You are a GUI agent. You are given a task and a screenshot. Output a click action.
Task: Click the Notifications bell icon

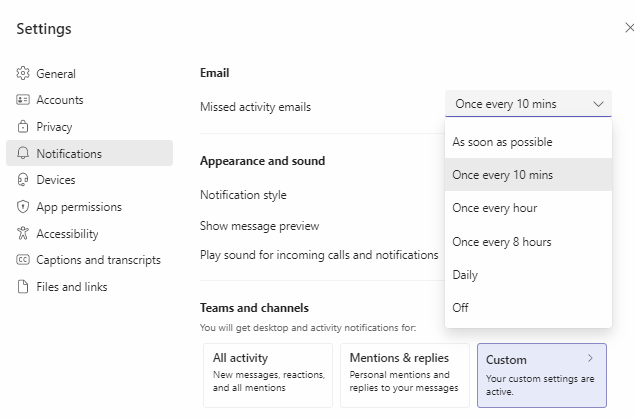[23, 153]
